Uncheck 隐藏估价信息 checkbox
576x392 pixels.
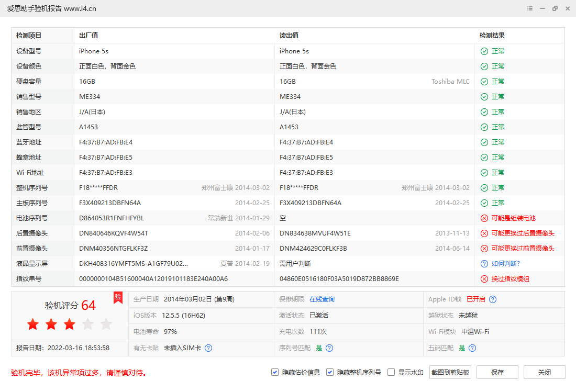[x=275, y=372]
